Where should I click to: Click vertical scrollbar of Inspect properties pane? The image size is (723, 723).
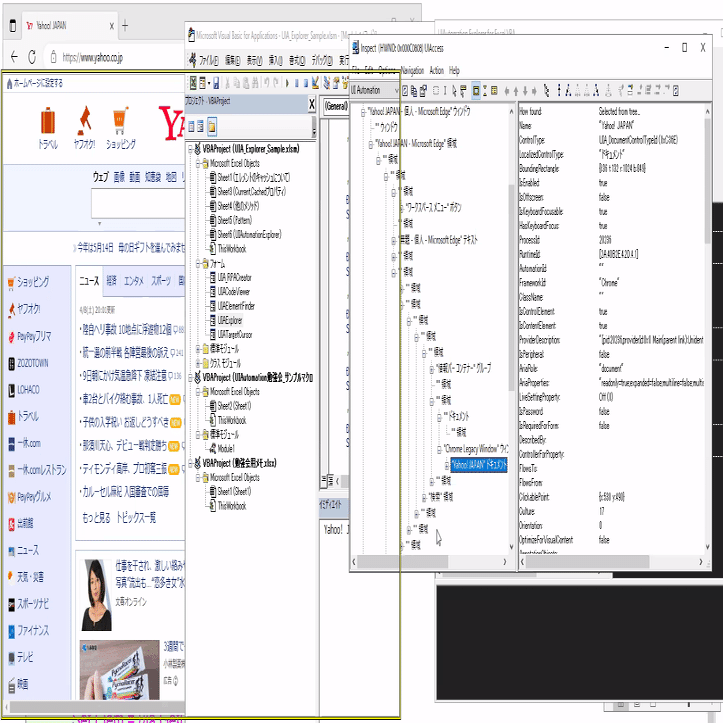[708, 180]
